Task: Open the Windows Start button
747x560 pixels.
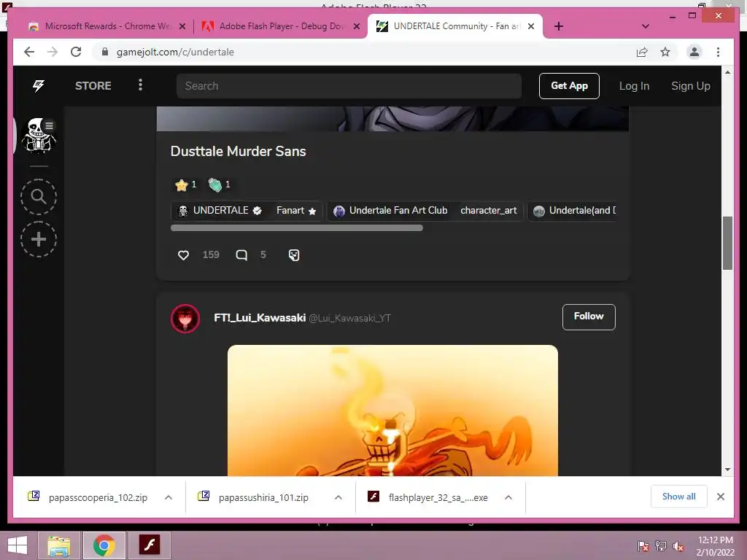Action: click(x=18, y=545)
